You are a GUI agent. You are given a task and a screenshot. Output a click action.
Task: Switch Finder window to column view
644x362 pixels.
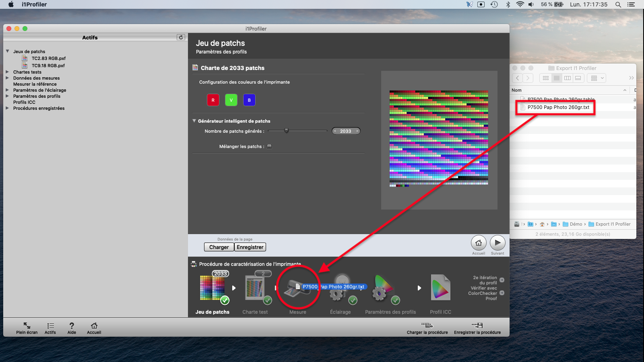point(568,78)
